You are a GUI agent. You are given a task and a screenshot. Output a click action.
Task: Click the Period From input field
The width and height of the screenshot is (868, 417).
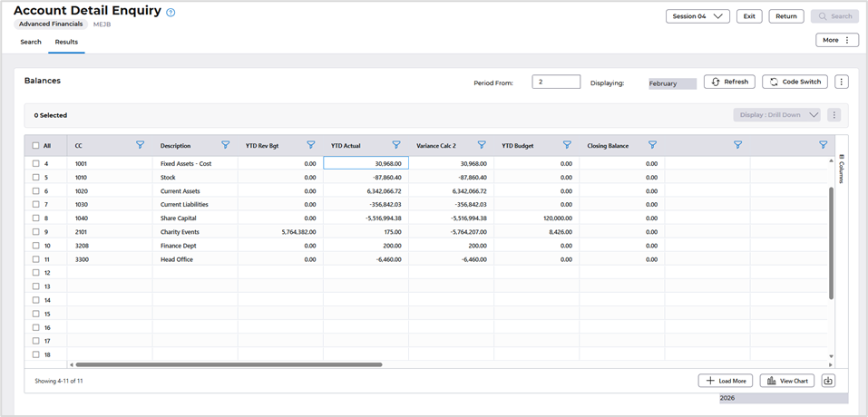tap(556, 82)
